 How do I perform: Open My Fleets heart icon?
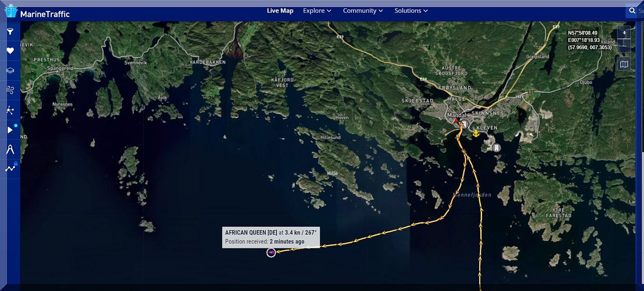[10, 51]
